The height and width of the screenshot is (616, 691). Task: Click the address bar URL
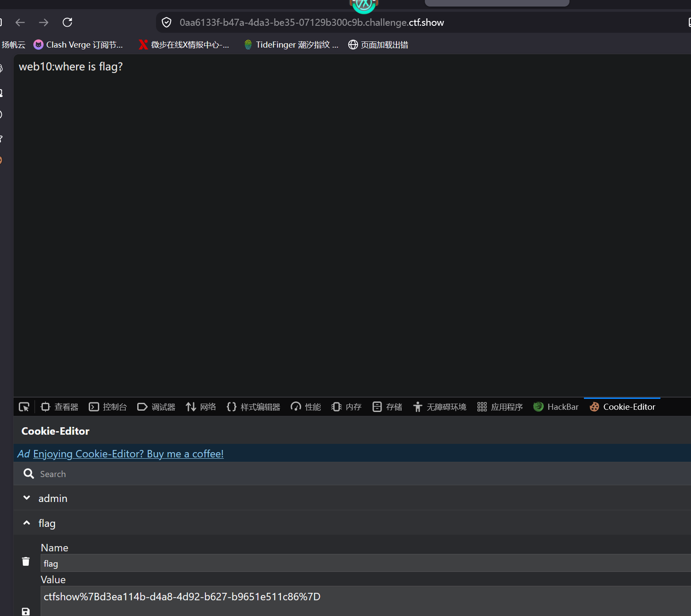point(312,23)
